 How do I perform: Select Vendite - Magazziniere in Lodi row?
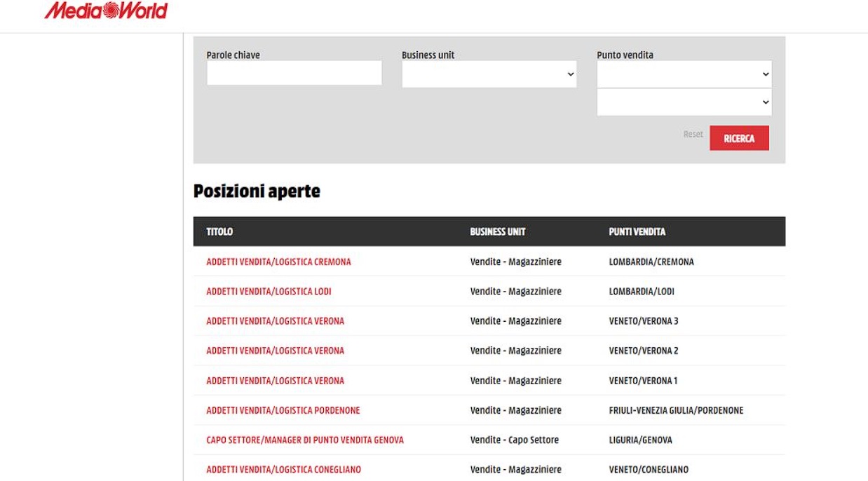[516, 291]
